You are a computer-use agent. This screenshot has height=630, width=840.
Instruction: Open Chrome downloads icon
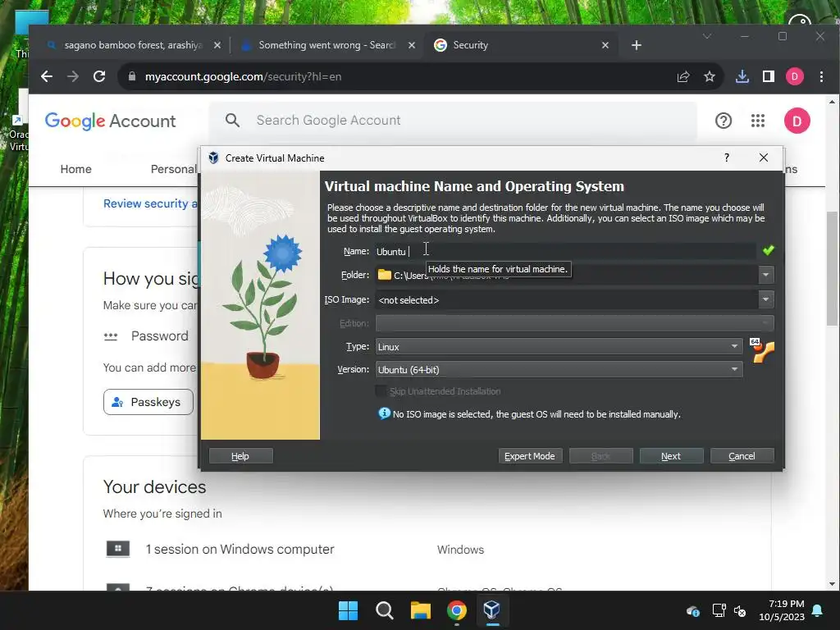pos(742,76)
